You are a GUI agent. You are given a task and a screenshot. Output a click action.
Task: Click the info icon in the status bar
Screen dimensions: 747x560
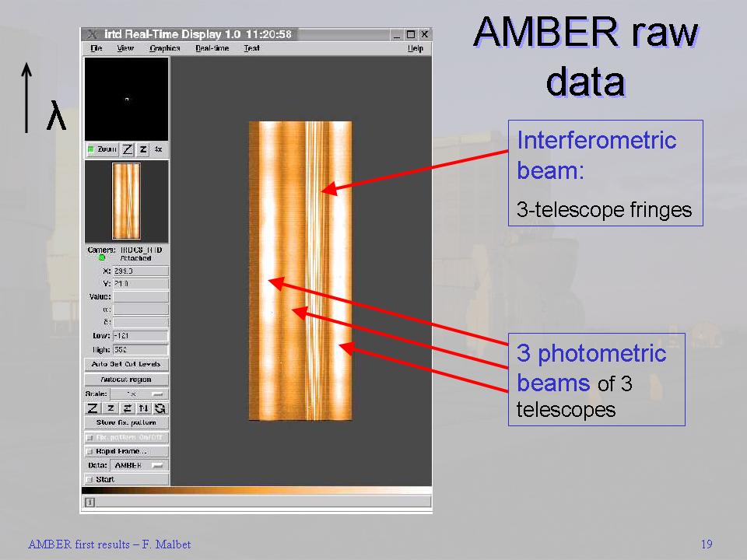click(x=89, y=502)
